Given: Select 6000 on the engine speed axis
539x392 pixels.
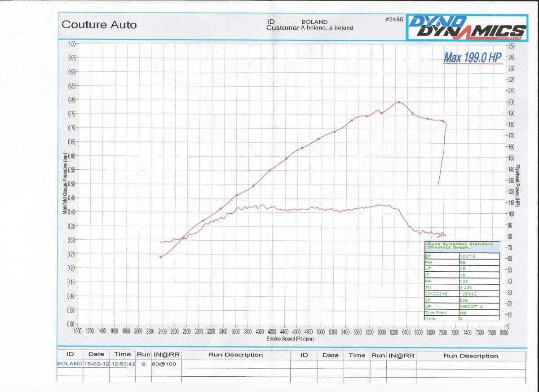Looking at the screenshot, I should point(382,331).
